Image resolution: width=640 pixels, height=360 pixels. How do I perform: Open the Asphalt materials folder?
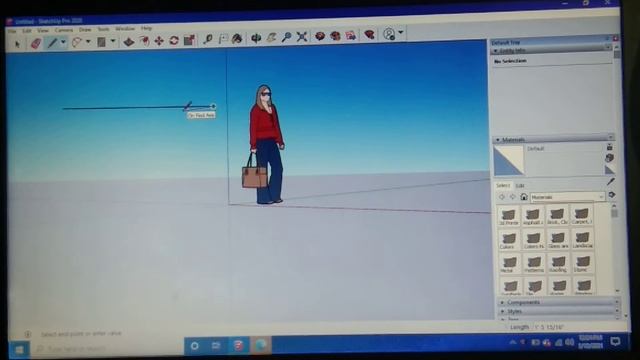coord(533,217)
